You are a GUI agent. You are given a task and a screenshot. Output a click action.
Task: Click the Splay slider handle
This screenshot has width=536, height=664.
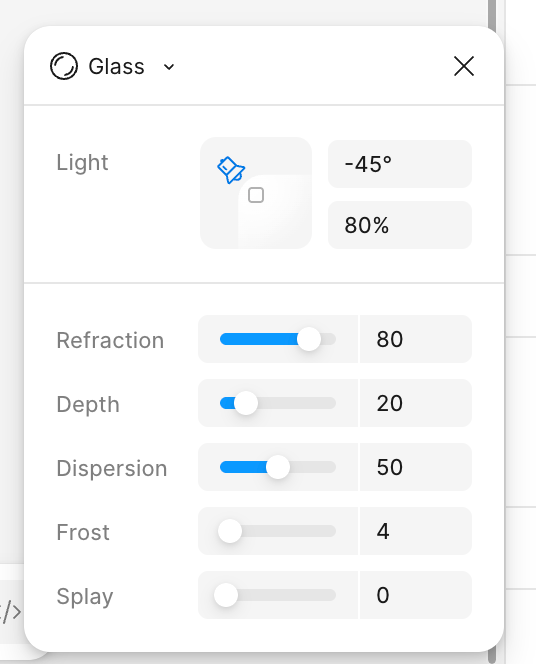click(x=226, y=595)
